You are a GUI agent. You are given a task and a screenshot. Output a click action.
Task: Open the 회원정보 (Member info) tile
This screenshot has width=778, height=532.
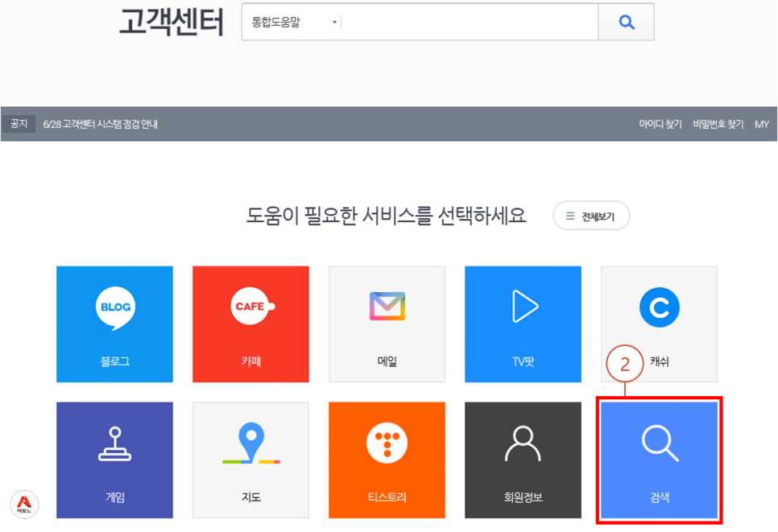523,460
